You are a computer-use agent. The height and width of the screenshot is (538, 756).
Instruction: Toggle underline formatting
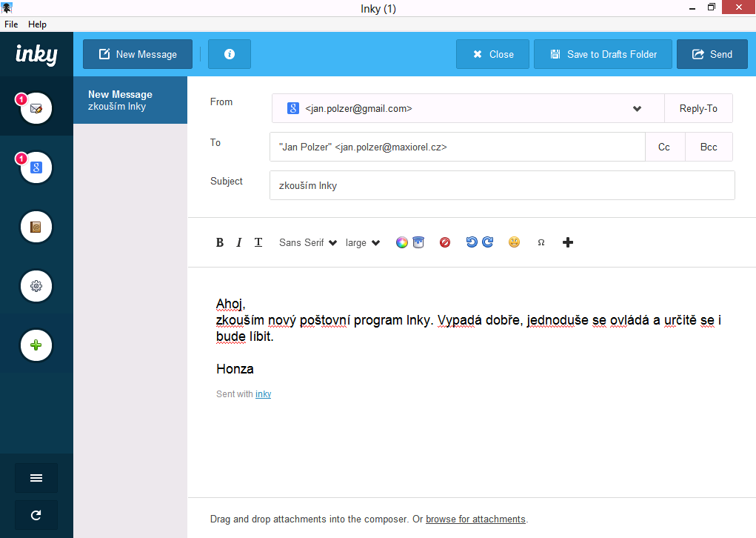point(258,242)
